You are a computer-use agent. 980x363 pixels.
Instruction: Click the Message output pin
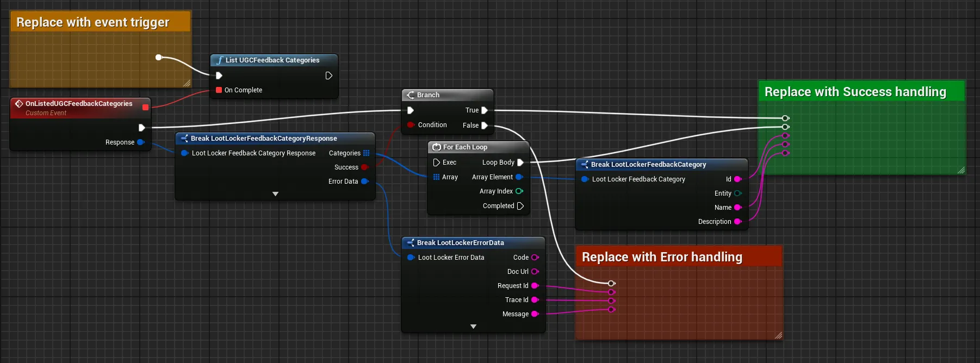[535, 314]
